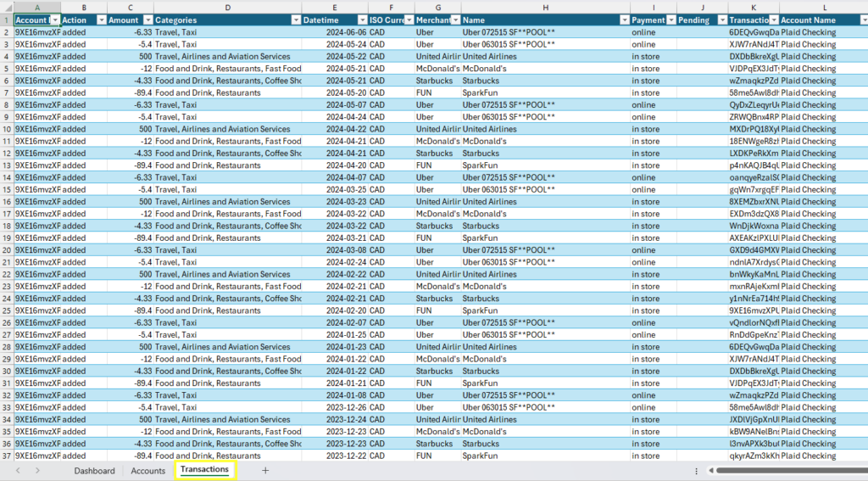Expand the Amount column filter arrow

147,20
